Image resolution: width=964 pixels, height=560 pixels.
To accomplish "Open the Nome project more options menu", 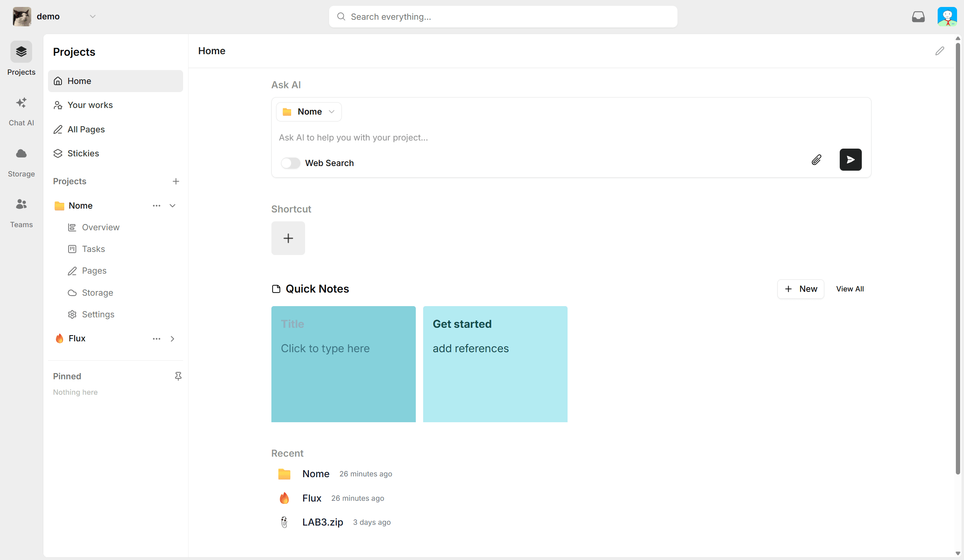I will (x=156, y=206).
